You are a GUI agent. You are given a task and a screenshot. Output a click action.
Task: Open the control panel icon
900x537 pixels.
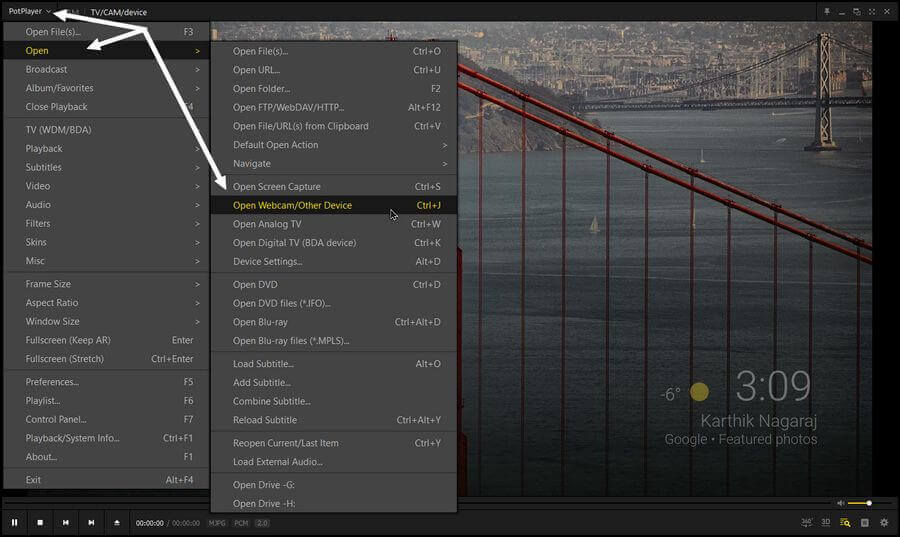(x=865, y=522)
